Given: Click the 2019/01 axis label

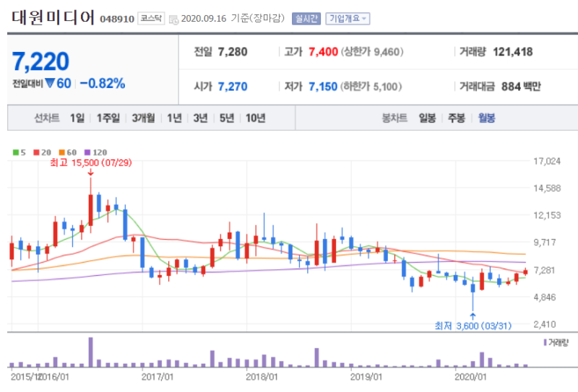Looking at the screenshot, I should pos(366,377).
